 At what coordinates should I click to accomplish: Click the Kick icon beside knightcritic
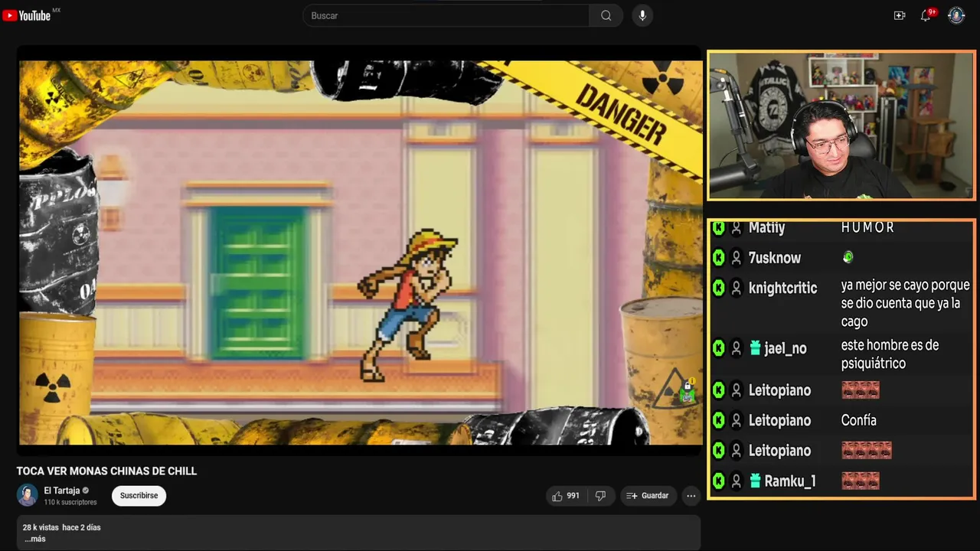718,288
